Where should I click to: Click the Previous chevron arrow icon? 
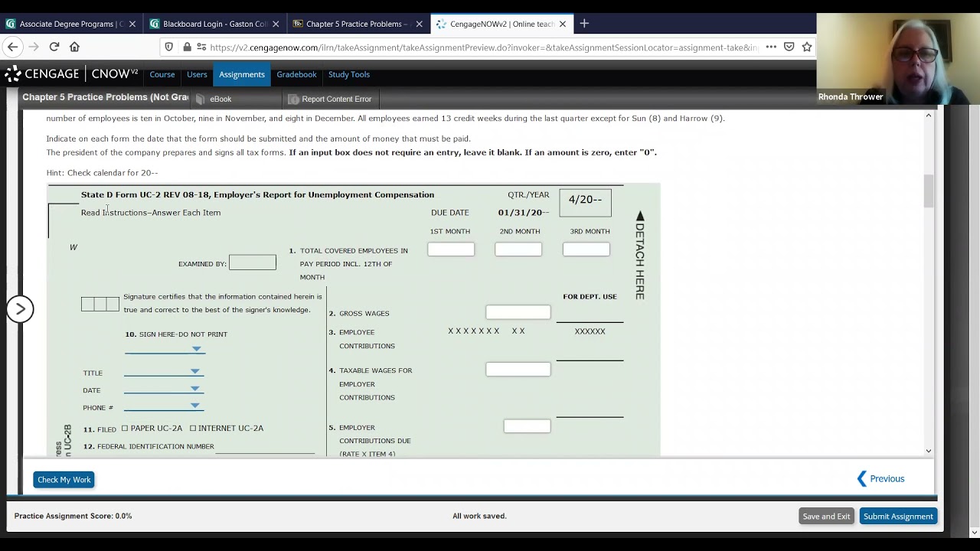tap(862, 479)
